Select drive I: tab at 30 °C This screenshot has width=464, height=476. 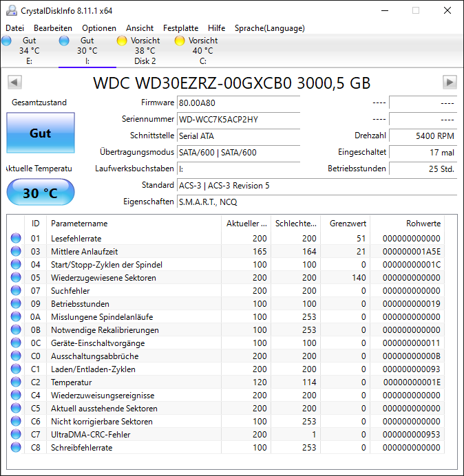click(x=87, y=51)
